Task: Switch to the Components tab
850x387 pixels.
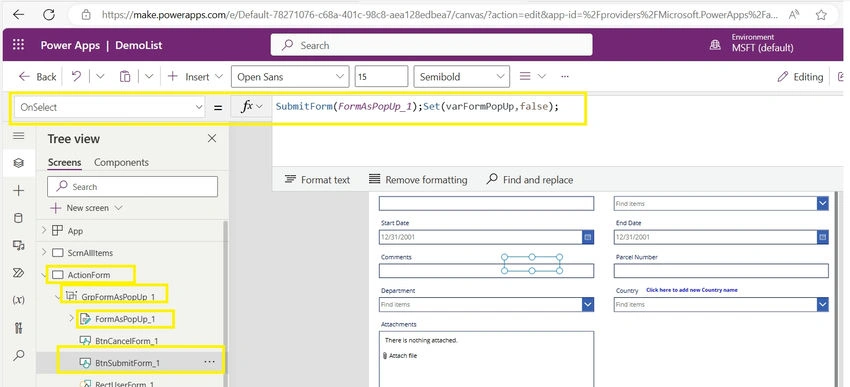Action: tap(121, 162)
